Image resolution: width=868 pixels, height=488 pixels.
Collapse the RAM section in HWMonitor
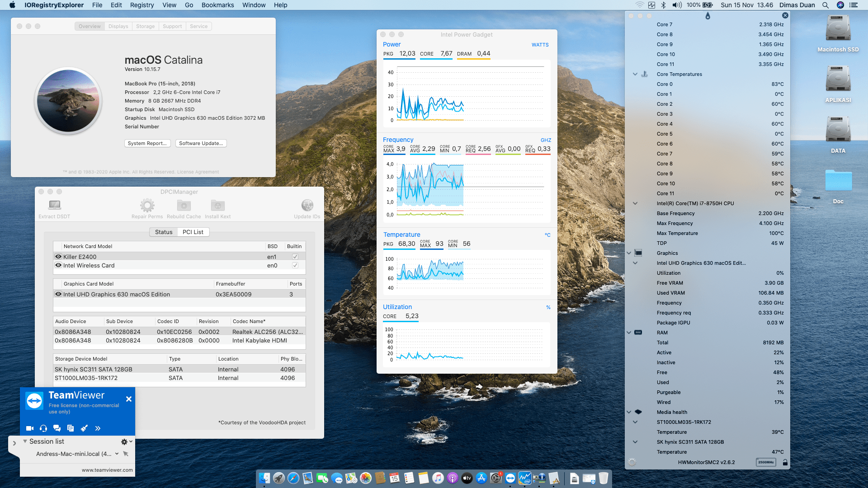click(629, 333)
